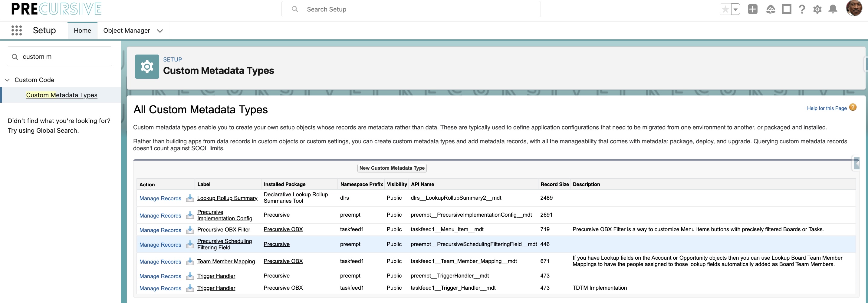
Task: Check notifications via the bell icon
Action: tap(833, 9)
